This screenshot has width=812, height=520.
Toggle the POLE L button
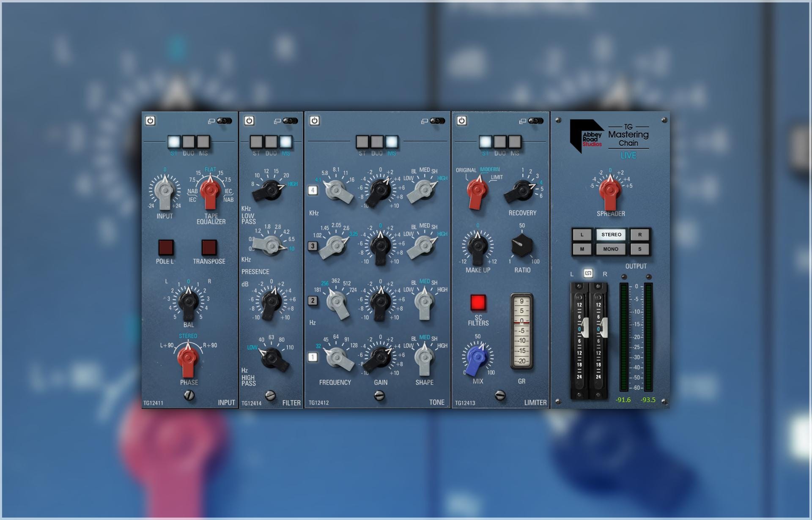click(x=166, y=247)
